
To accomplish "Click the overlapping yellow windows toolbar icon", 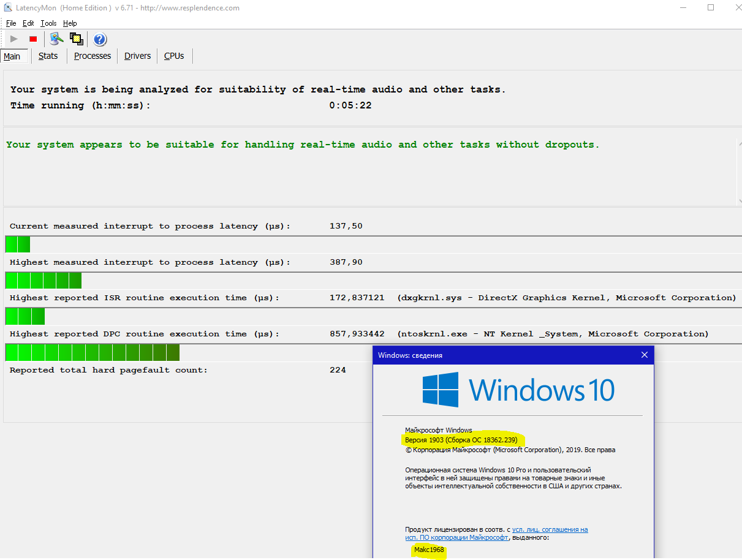I will pos(77,39).
